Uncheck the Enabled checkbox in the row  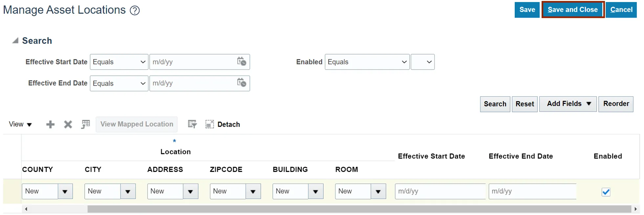606,192
